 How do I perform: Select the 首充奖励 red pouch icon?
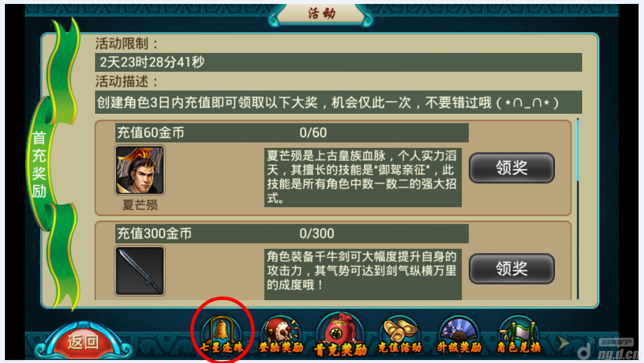pos(341,335)
